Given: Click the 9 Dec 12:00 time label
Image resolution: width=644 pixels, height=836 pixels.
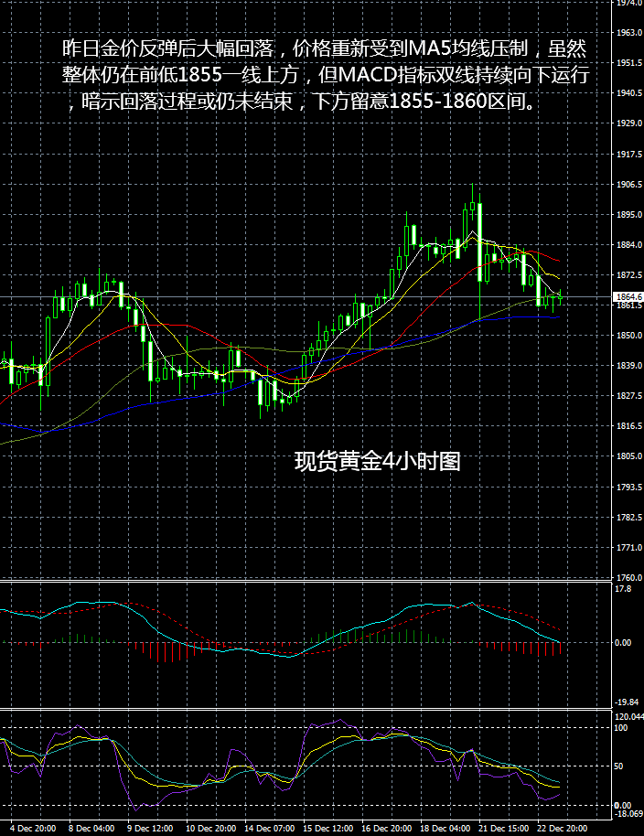Looking at the screenshot, I should point(150,828).
